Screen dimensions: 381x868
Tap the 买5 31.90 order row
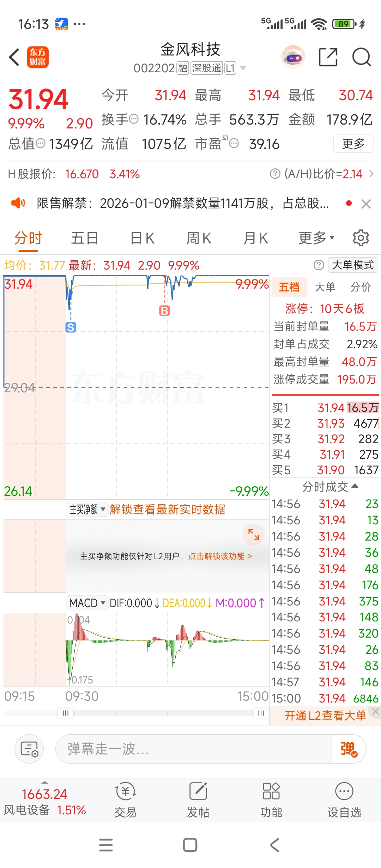325,470
